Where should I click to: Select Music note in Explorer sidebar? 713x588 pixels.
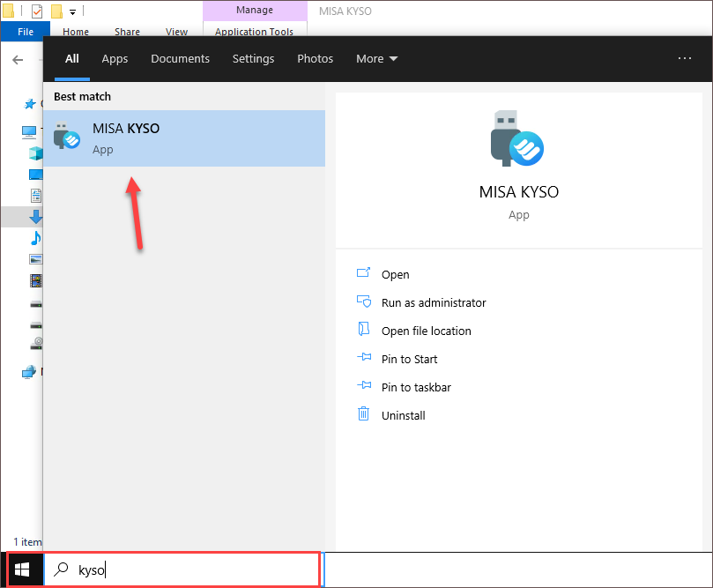coord(35,238)
